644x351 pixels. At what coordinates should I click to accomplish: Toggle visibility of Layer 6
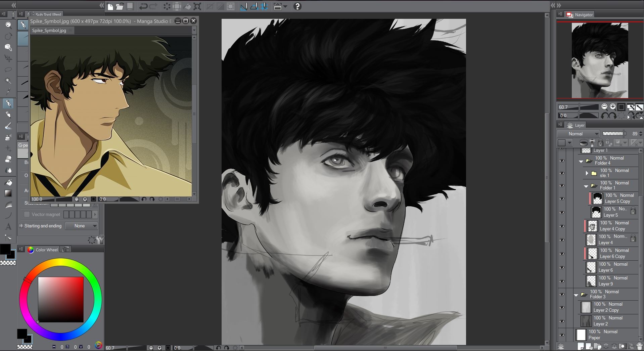click(x=562, y=267)
